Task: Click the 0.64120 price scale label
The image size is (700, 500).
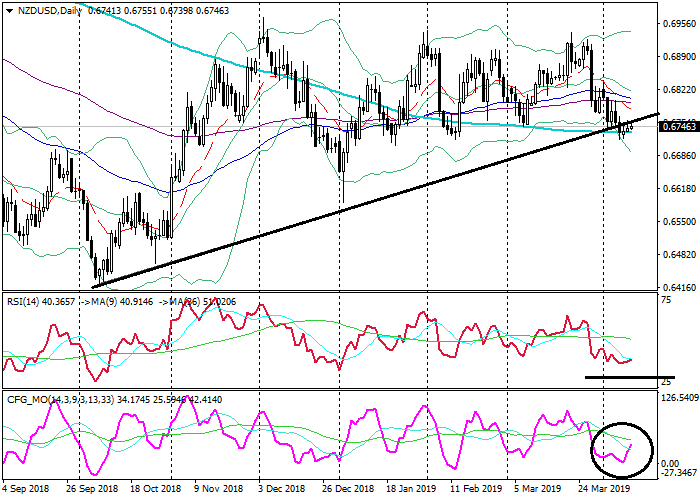Action: [x=679, y=285]
